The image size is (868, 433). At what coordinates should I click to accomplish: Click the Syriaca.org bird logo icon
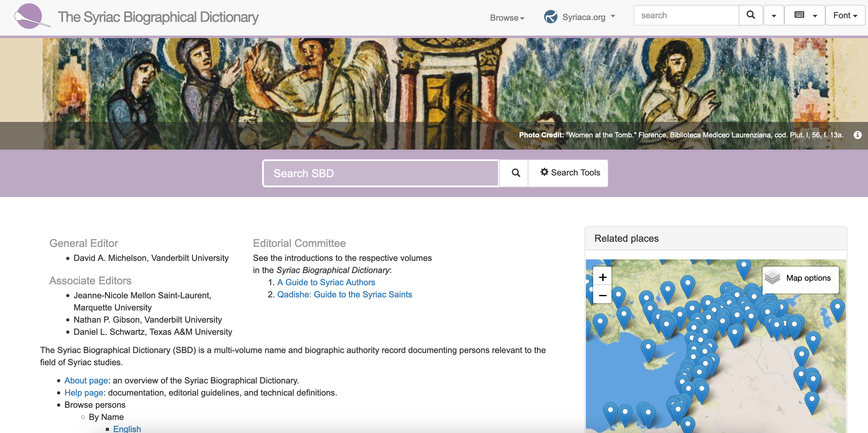coord(551,16)
